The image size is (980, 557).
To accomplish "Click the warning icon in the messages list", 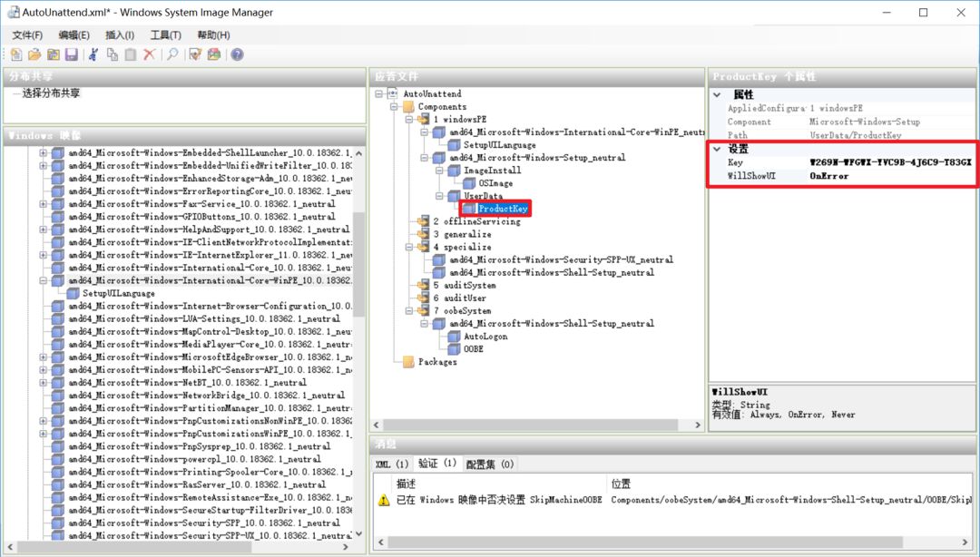I will click(x=384, y=500).
